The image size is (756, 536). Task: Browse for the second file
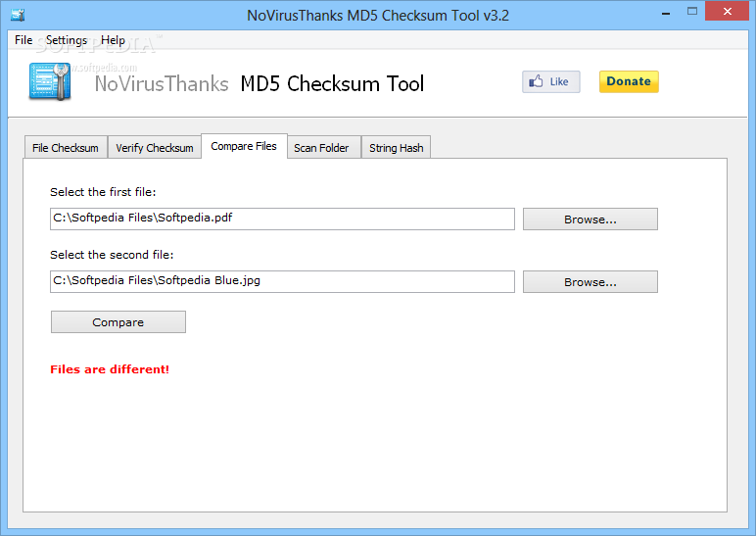(591, 282)
